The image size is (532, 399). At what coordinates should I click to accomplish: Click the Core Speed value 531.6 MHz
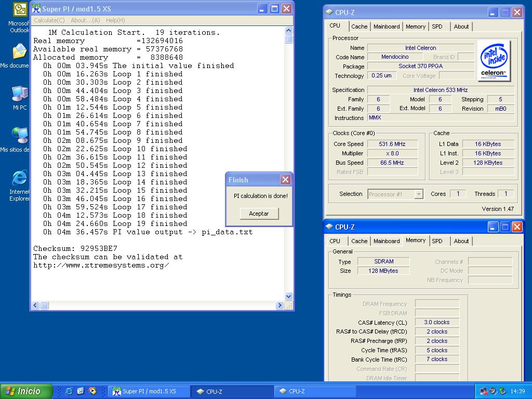click(x=392, y=144)
